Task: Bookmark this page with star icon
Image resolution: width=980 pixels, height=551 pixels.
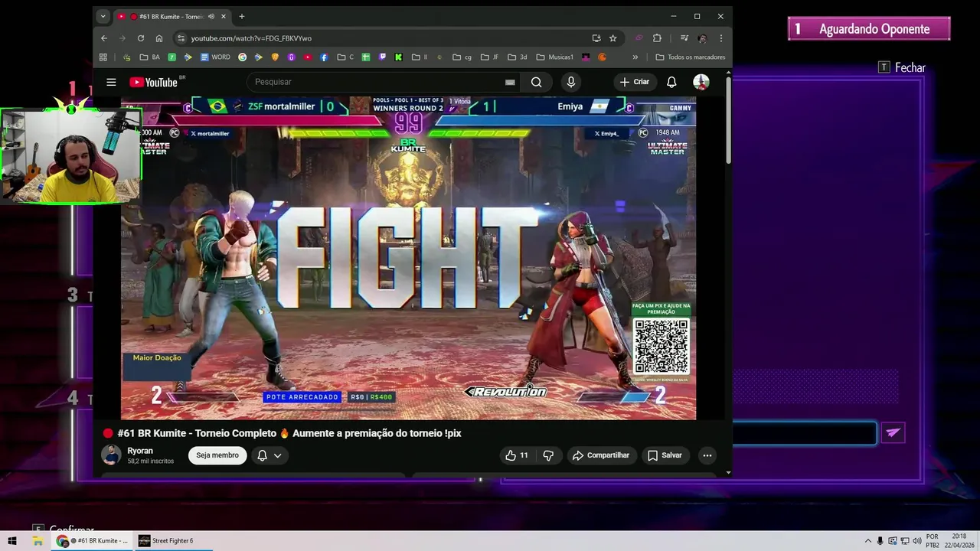Action: 612,38
